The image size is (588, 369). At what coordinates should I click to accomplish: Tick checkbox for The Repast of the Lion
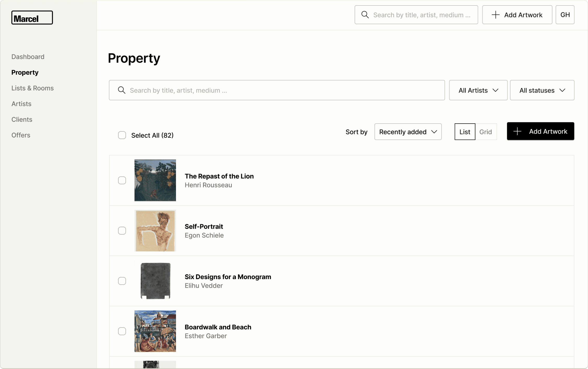pyautogui.click(x=122, y=180)
